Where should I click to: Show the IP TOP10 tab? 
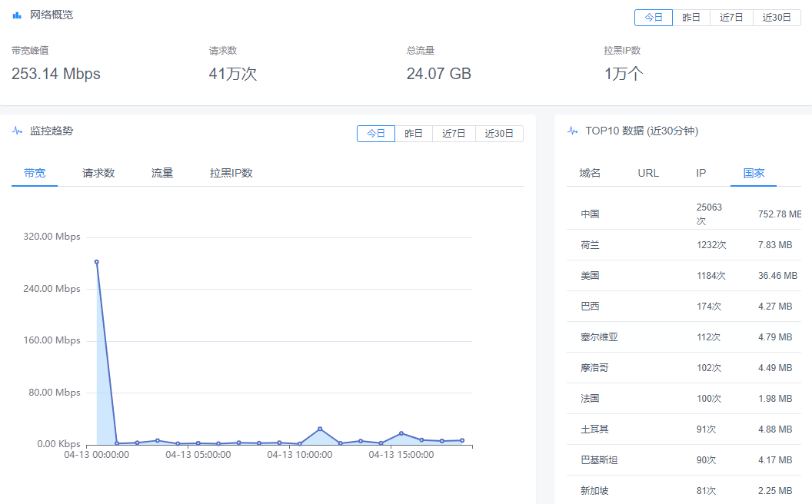pyautogui.click(x=701, y=174)
